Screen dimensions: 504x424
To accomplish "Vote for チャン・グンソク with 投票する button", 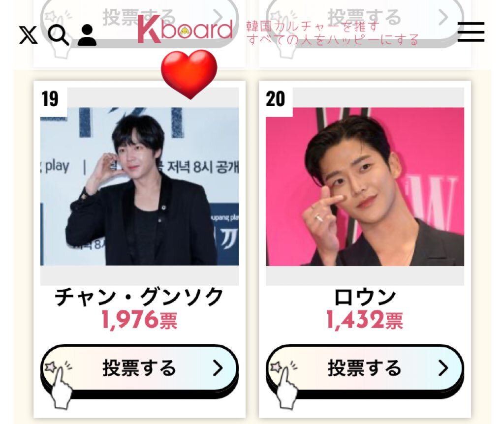I will pyautogui.click(x=139, y=369).
